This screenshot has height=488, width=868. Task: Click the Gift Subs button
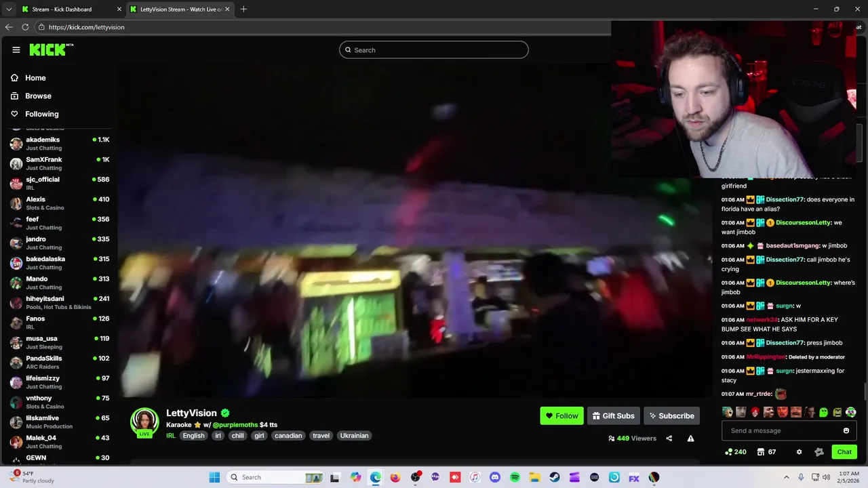613,415
